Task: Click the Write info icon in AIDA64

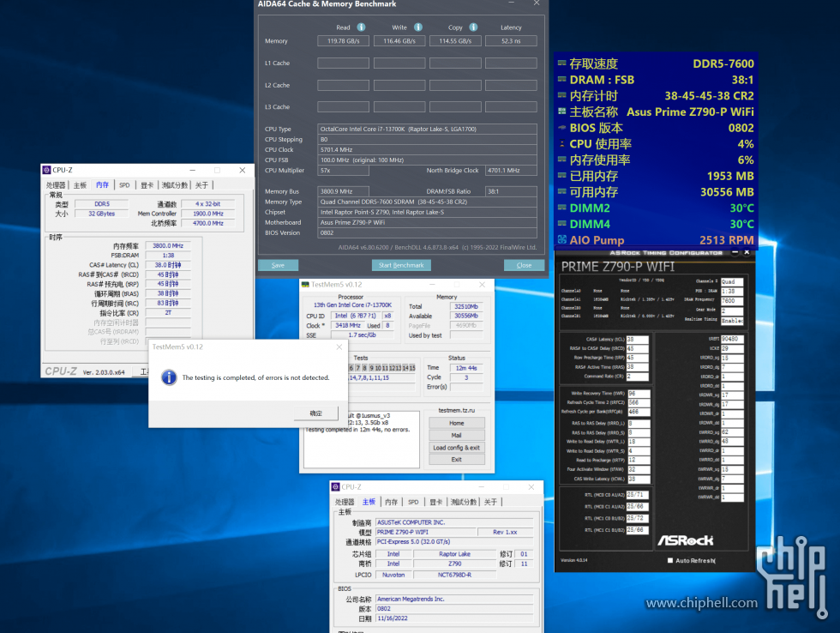Action: pos(418,27)
